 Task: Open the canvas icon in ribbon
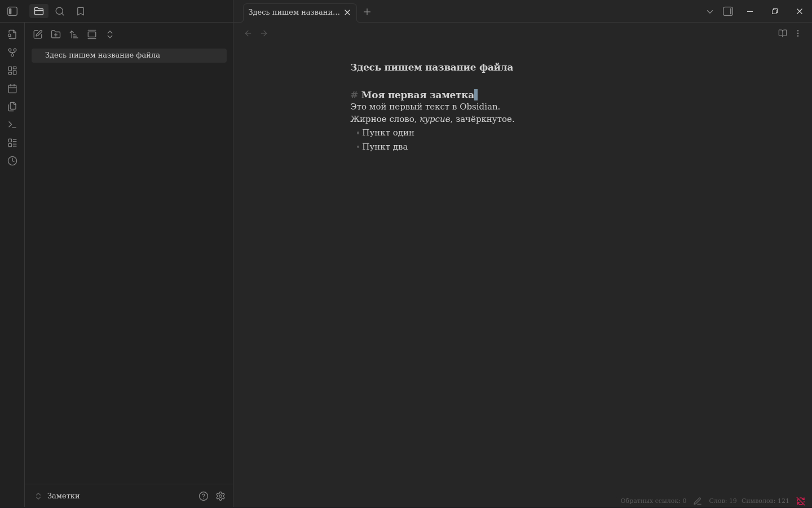click(x=12, y=71)
